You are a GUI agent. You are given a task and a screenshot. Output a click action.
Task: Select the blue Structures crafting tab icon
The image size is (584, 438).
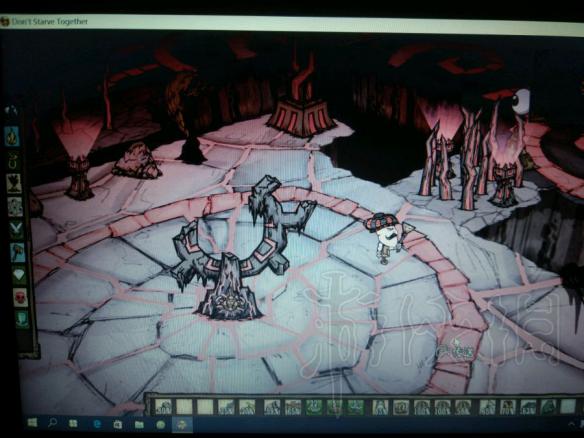click(x=18, y=252)
